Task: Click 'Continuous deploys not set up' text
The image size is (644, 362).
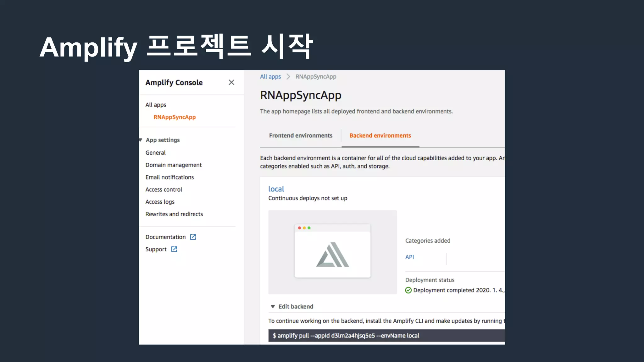Action: coord(308,198)
